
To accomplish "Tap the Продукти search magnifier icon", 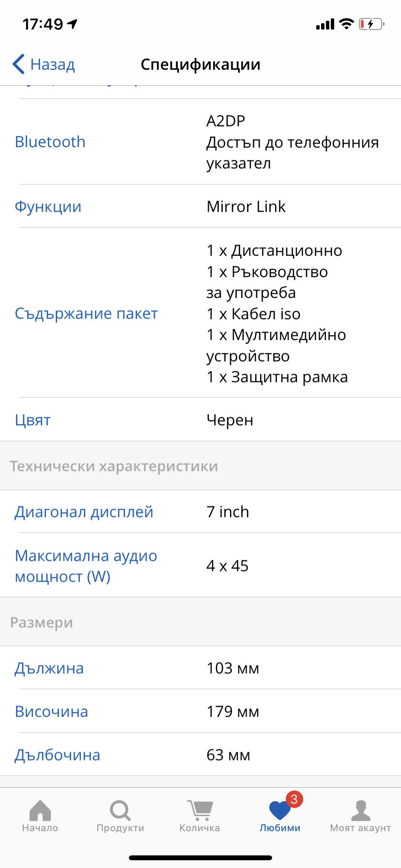I will click(x=120, y=810).
